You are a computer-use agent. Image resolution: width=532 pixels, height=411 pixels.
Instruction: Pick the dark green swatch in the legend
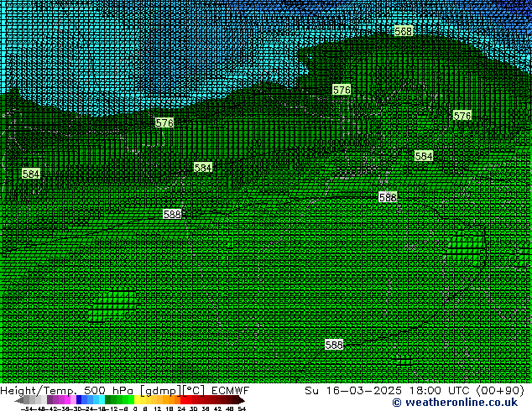pos(108,399)
